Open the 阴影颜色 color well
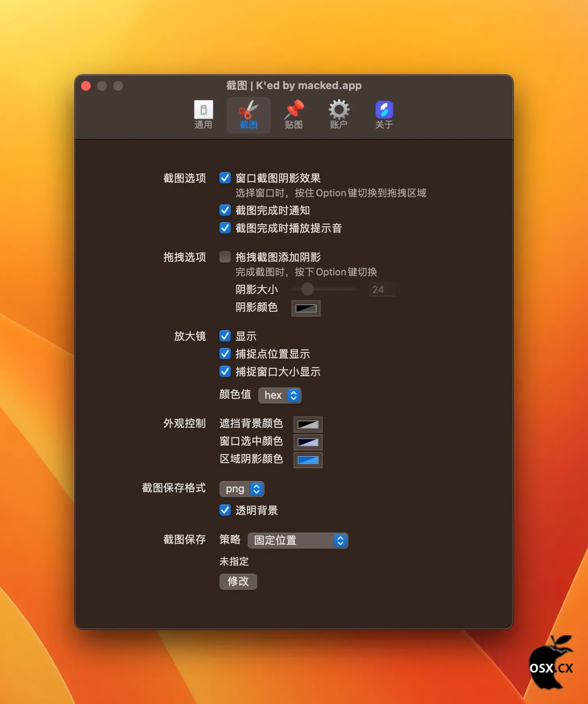 [306, 308]
